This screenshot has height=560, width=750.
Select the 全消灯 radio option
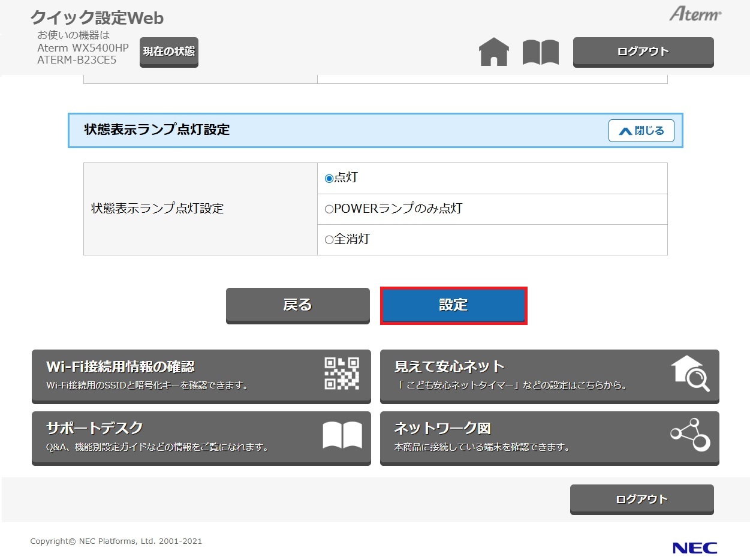tap(329, 240)
